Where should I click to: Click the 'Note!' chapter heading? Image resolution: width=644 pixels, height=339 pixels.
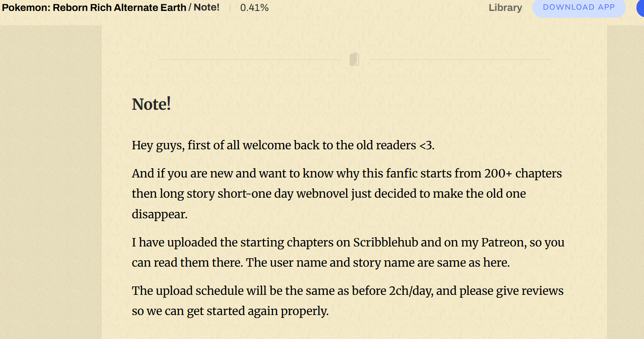coord(151,103)
